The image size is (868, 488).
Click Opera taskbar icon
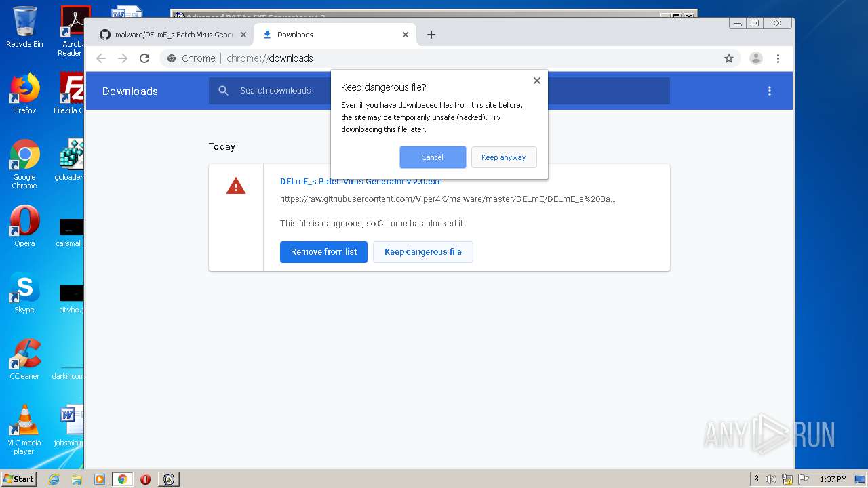pos(145,479)
